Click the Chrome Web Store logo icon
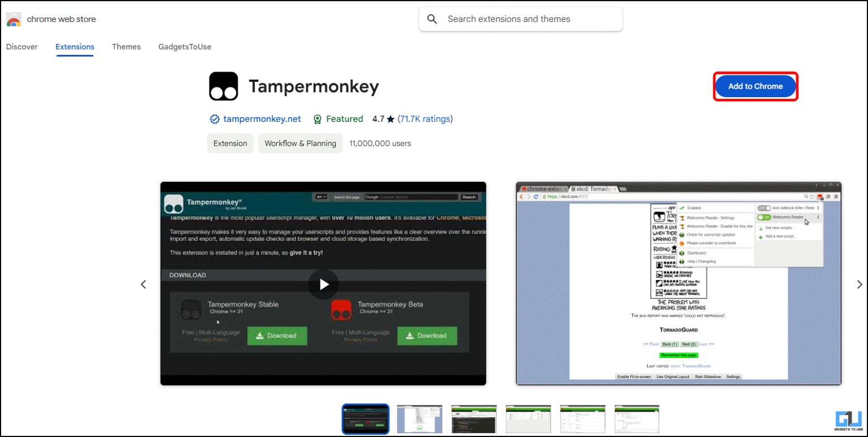This screenshot has height=437, width=868. point(14,20)
